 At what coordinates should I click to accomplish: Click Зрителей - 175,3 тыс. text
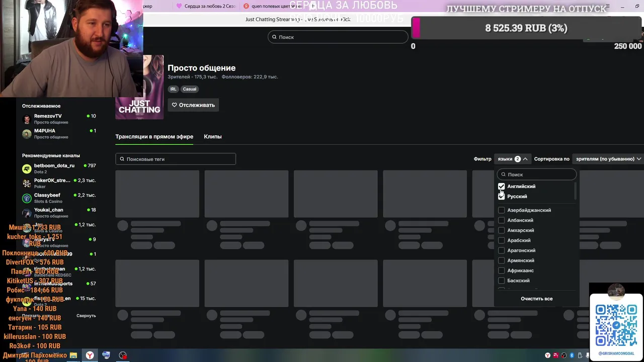[x=192, y=77]
